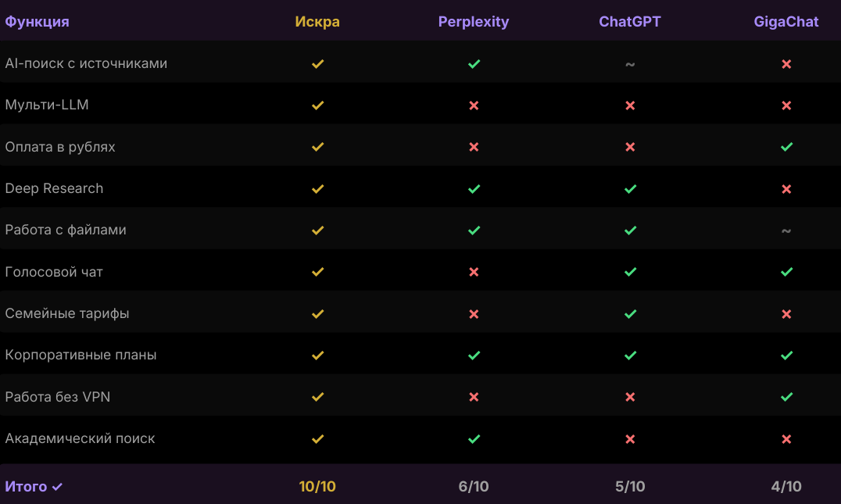Click the Голосовой чат label
The width and height of the screenshot is (841, 504).
[x=54, y=272]
